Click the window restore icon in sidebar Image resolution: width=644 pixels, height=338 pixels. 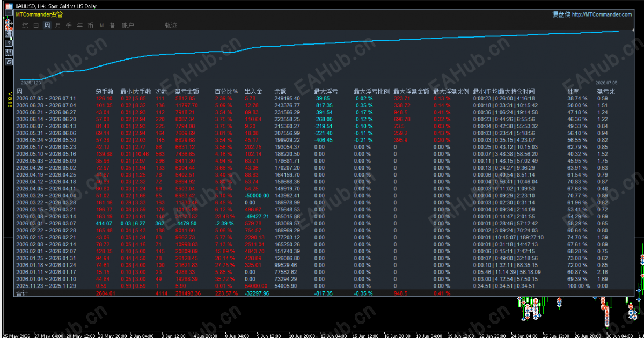pos(9,62)
